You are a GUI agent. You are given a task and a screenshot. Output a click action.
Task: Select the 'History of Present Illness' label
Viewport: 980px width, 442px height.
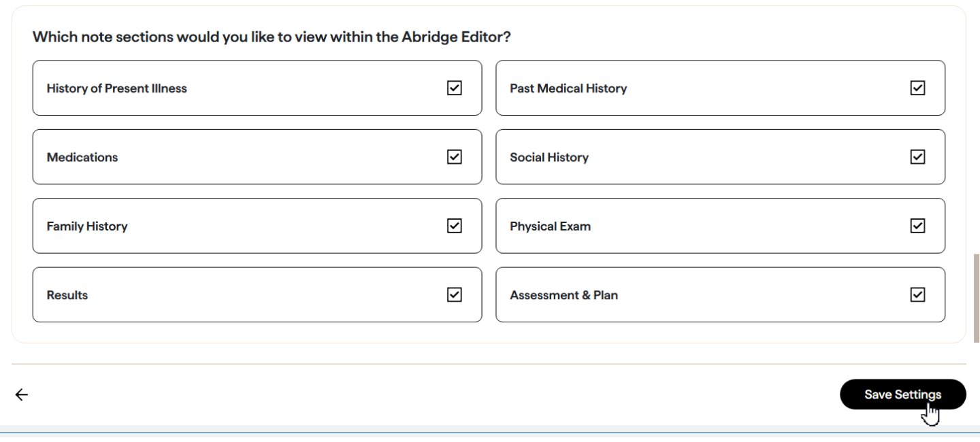116,88
